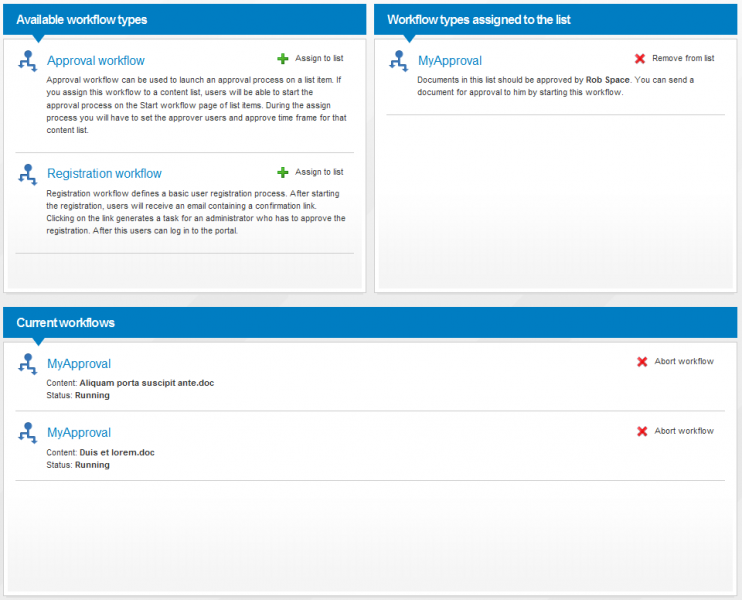Click red X icon next to Remove from list
The image size is (742, 600).
pos(640,58)
